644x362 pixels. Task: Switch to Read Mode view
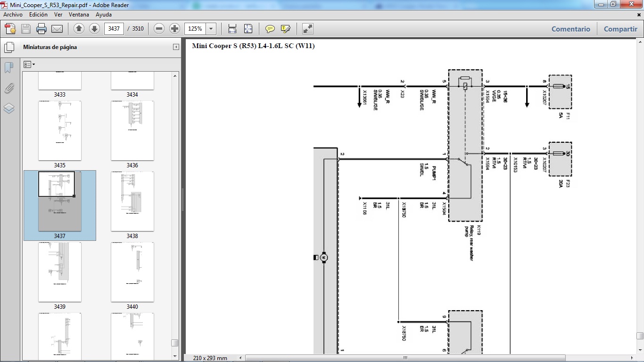[x=308, y=29]
